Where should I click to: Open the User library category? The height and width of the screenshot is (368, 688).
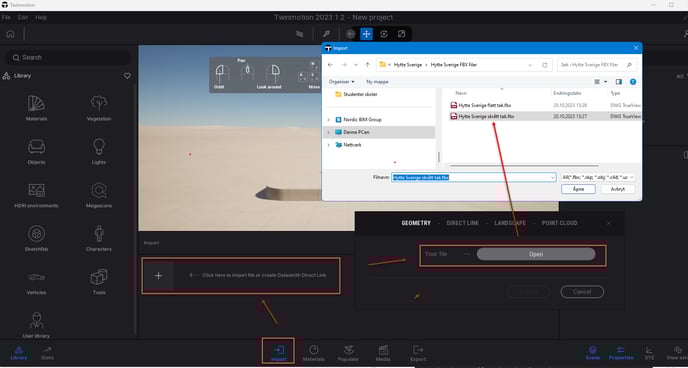(x=36, y=325)
